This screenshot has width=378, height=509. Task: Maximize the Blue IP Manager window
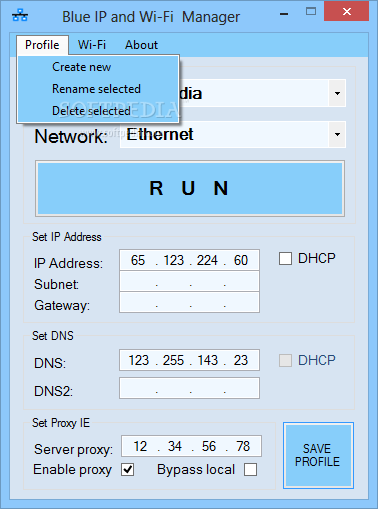point(311,12)
